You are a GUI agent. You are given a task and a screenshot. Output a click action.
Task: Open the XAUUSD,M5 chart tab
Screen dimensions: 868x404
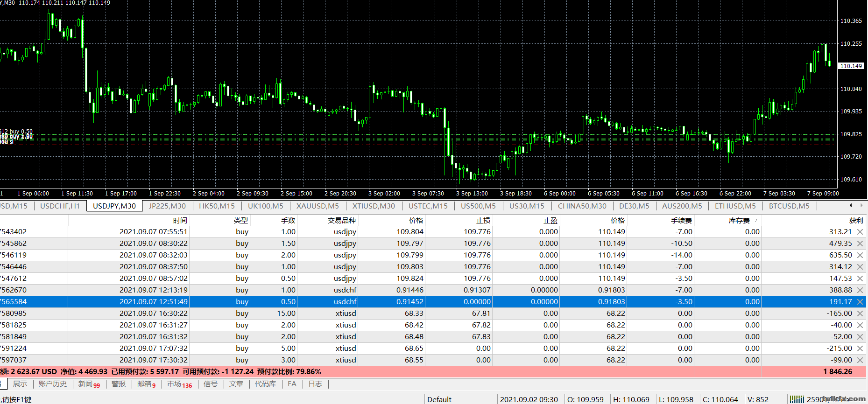(318, 206)
